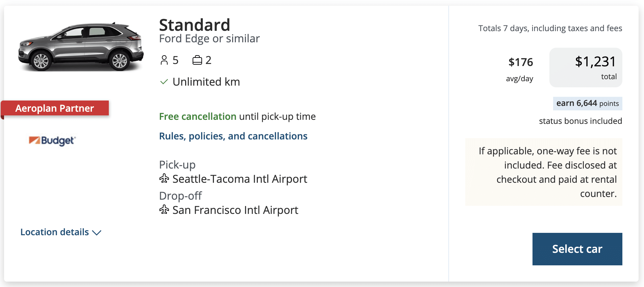Click the passenger capacity person icon
Image resolution: width=644 pixels, height=287 pixels.
tap(164, 60)
